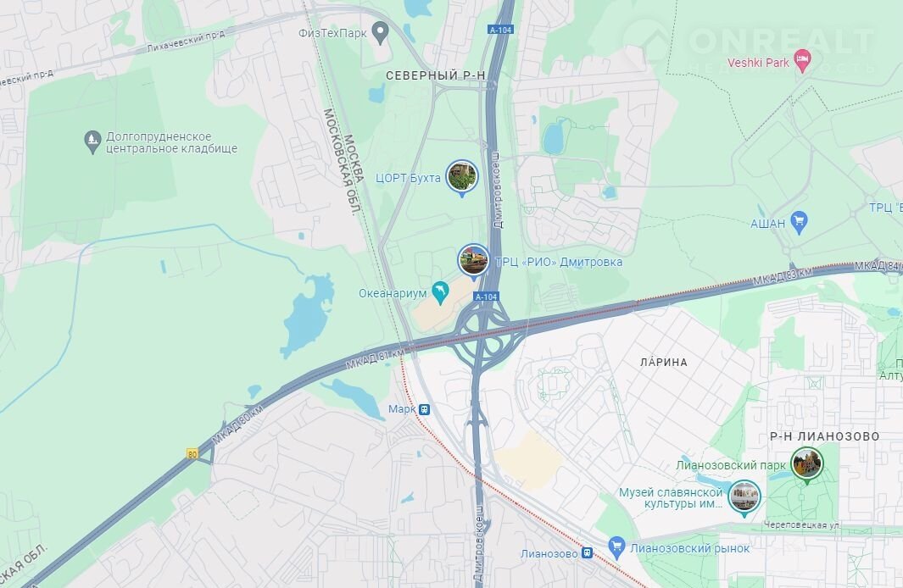Screen dimensions: 903x588
Task: Click the Лианозовский рынок text label
Action: click(x=690, y=548)
